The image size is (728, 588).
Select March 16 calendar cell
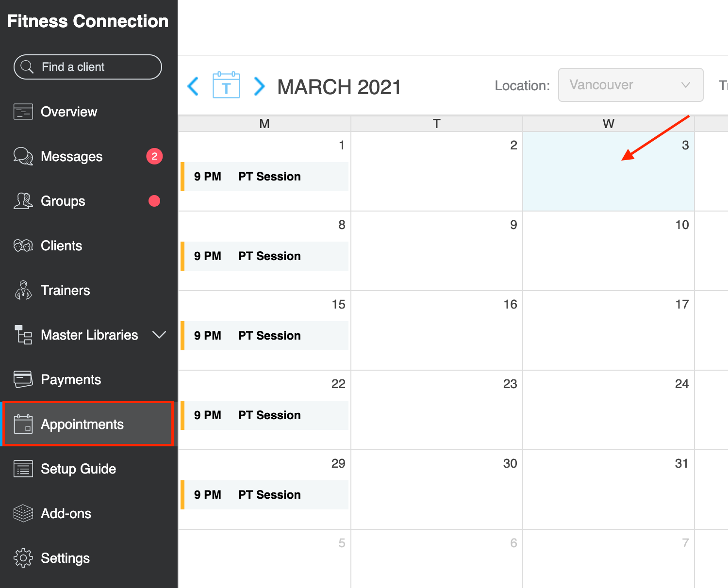pyautogui.click(x=437, y=330)
